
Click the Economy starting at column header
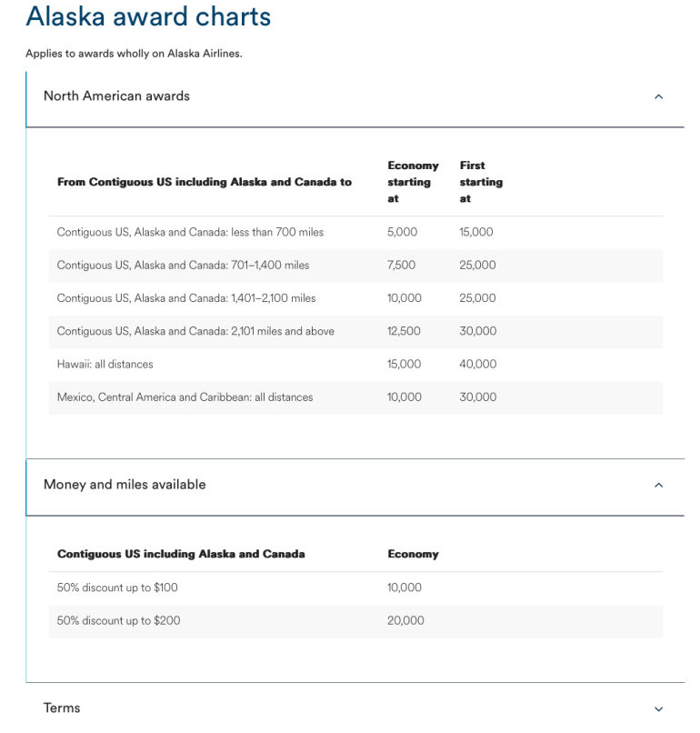click(x=413, y=182)
